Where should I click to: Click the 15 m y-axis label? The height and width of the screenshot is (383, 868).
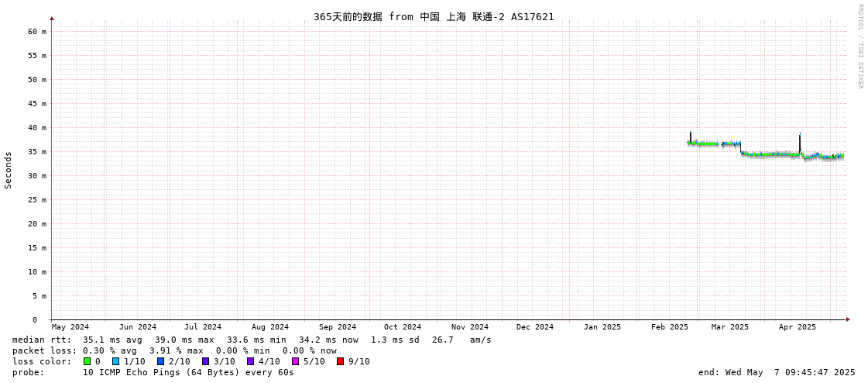(x=37, y=248)
